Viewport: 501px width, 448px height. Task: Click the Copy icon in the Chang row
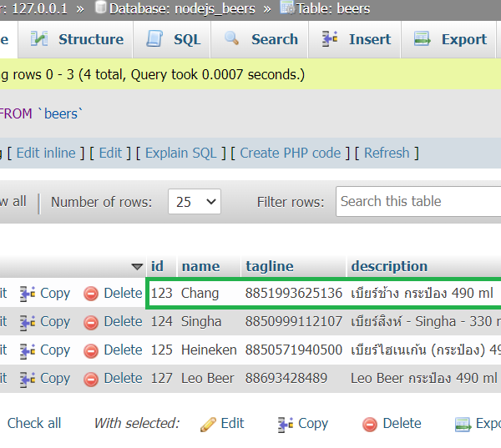28,294
